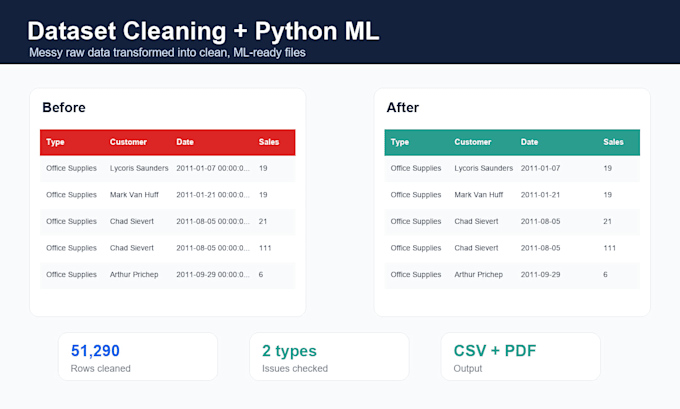
Task: Click the cleaned date "2011-09-29" in the After table
Action: [540, 275]
